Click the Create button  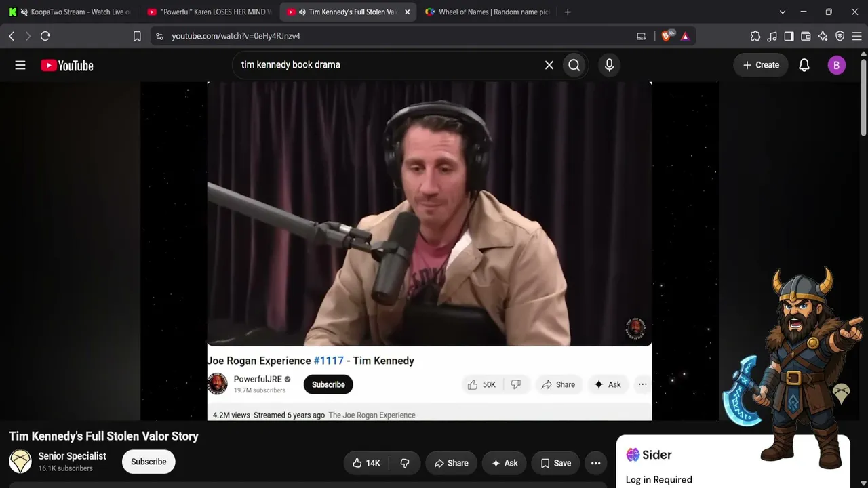click(x=761, y=65)
